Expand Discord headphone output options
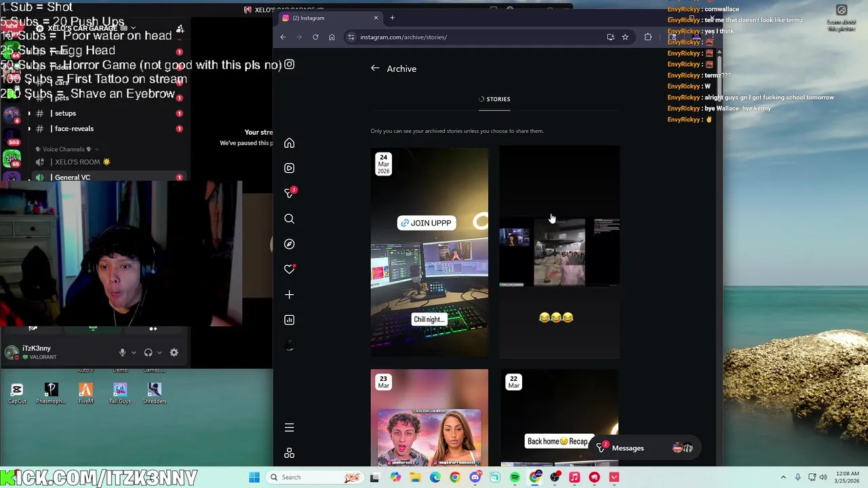 point(159,352)
